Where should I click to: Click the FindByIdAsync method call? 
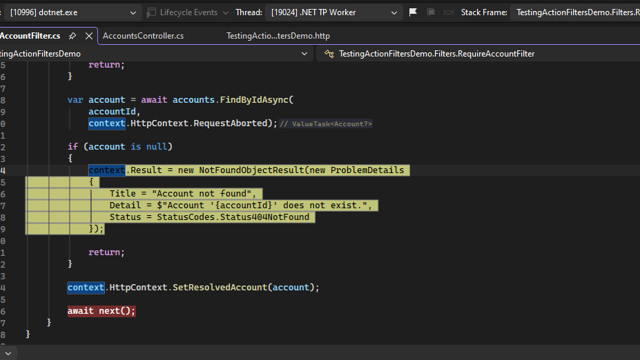[x=254, y=100]
